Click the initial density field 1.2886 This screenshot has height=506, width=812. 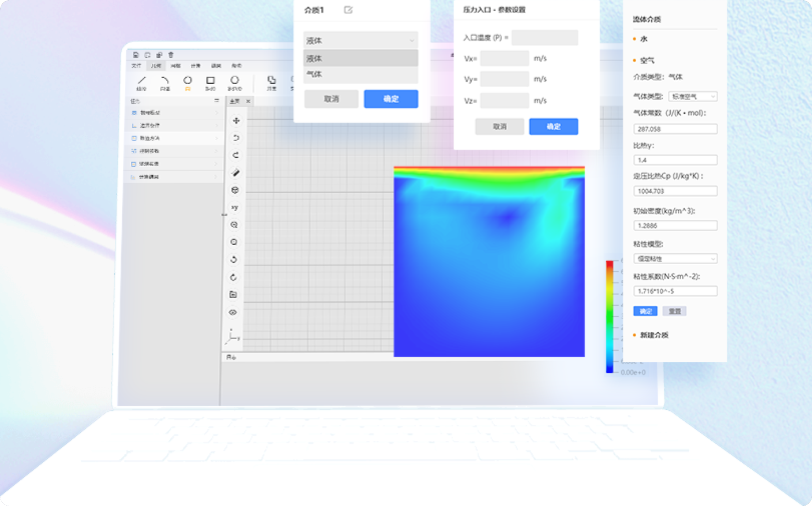click(x=675, y=225)
